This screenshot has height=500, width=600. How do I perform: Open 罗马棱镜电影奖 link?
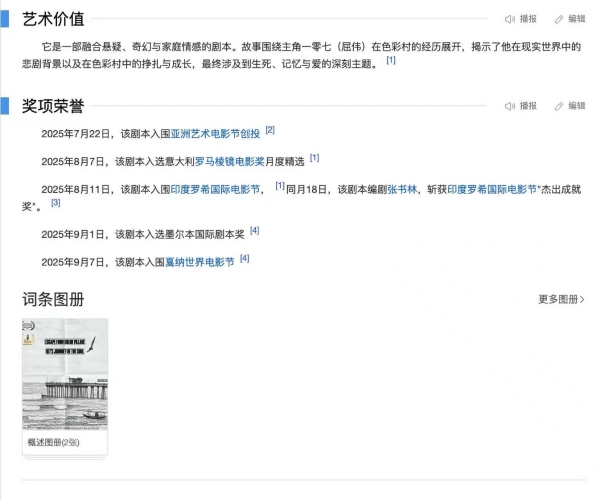click(x=229, y=161)
